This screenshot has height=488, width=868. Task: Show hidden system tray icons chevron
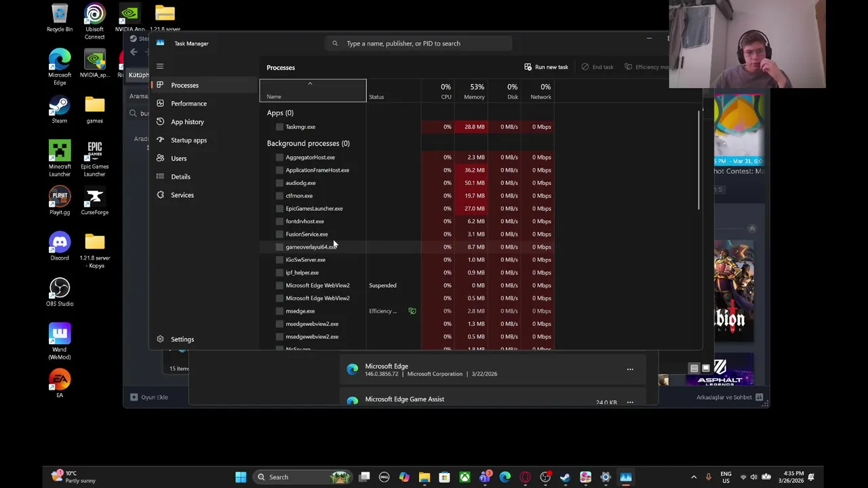point(694,477)
